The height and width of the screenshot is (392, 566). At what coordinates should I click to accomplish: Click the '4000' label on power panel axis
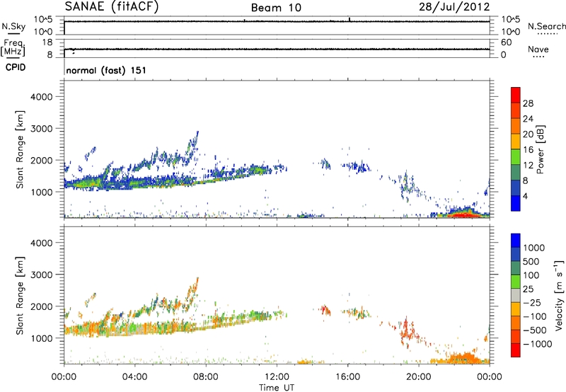pyautogui.click(x=41, y=97)
